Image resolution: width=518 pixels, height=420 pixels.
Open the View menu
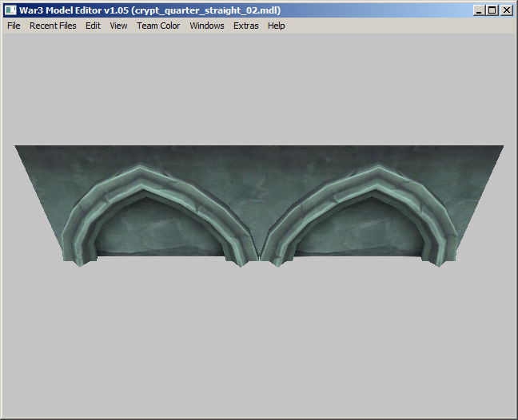(x=118, y=26)
